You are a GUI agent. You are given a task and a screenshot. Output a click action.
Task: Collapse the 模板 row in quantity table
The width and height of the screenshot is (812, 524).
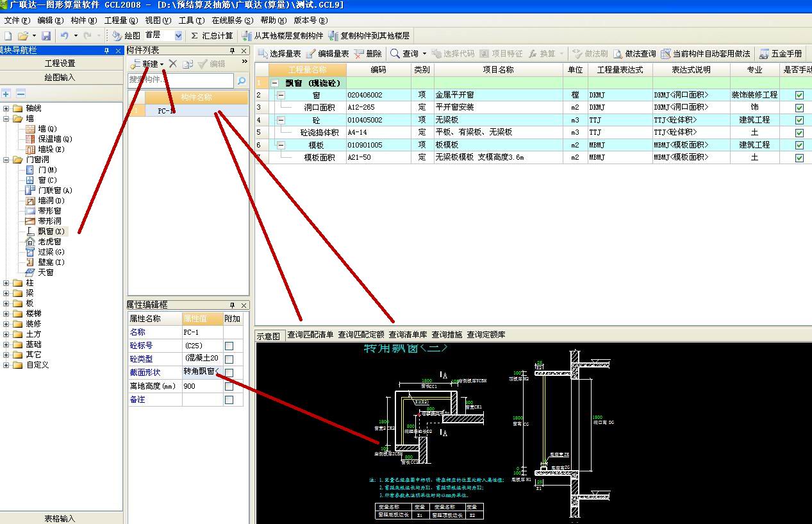click(x=281, y=145)
